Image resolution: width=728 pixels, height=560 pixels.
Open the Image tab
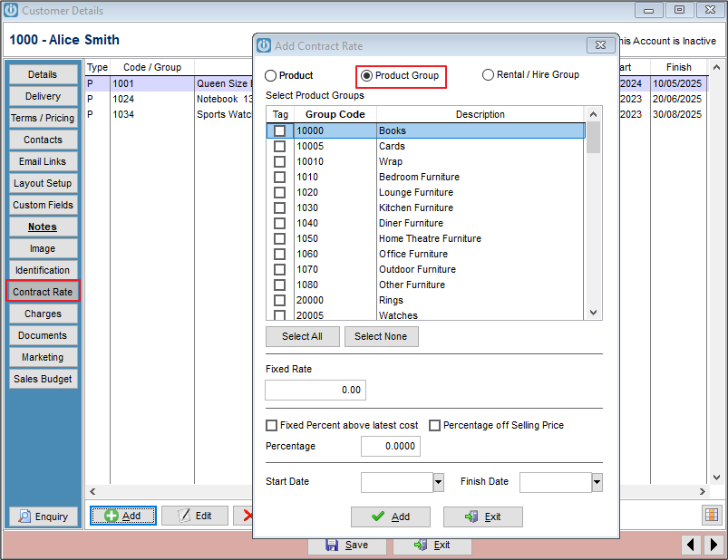coord(43,248)
